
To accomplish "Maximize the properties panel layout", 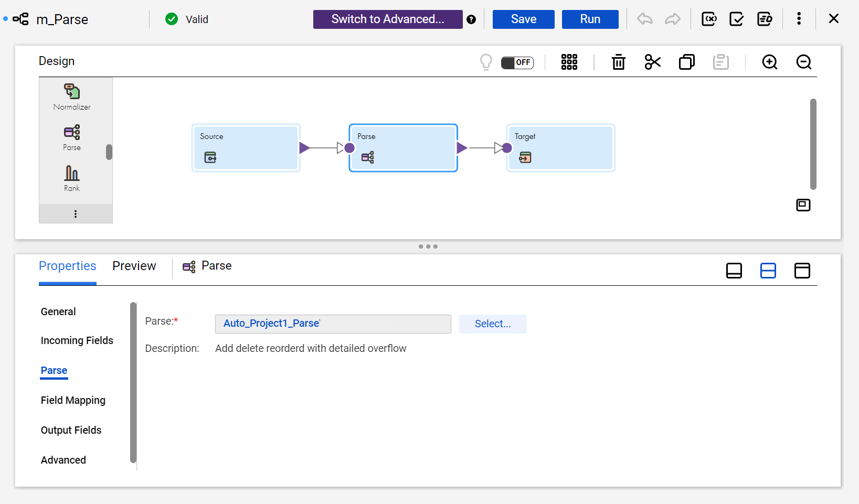I will coord(802,271).
